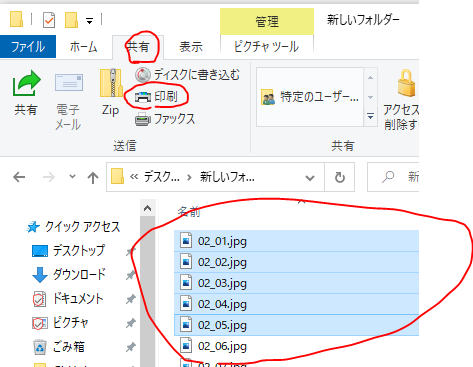The image size is (473, 367).
Task: Open the ピクチャ ツール tab
Action: [x=267, y=47]
